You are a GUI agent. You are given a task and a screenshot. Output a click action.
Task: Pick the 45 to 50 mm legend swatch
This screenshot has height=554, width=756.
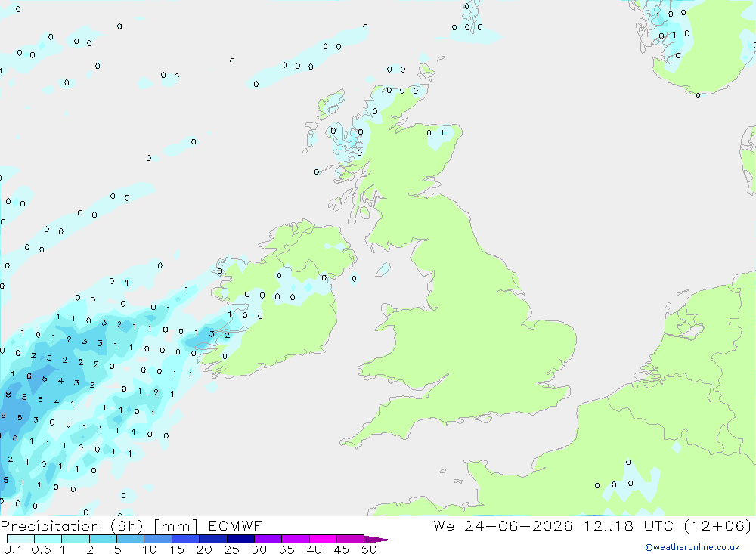(x=350, y=539)
